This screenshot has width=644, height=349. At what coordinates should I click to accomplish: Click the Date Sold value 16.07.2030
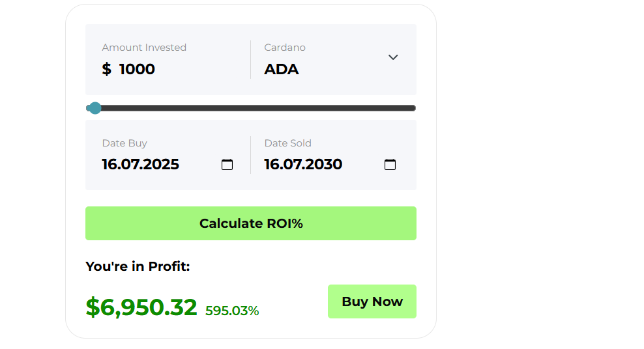pos(303,165)
